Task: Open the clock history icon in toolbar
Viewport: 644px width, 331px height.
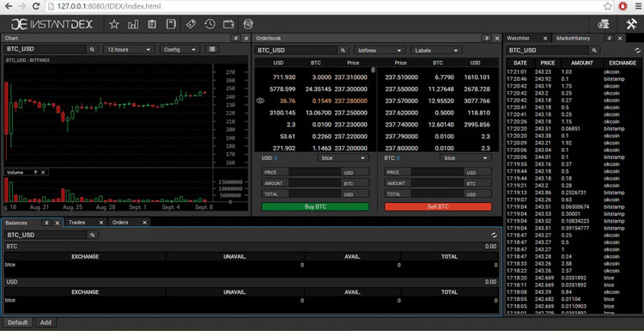Action: pos(210,24)
